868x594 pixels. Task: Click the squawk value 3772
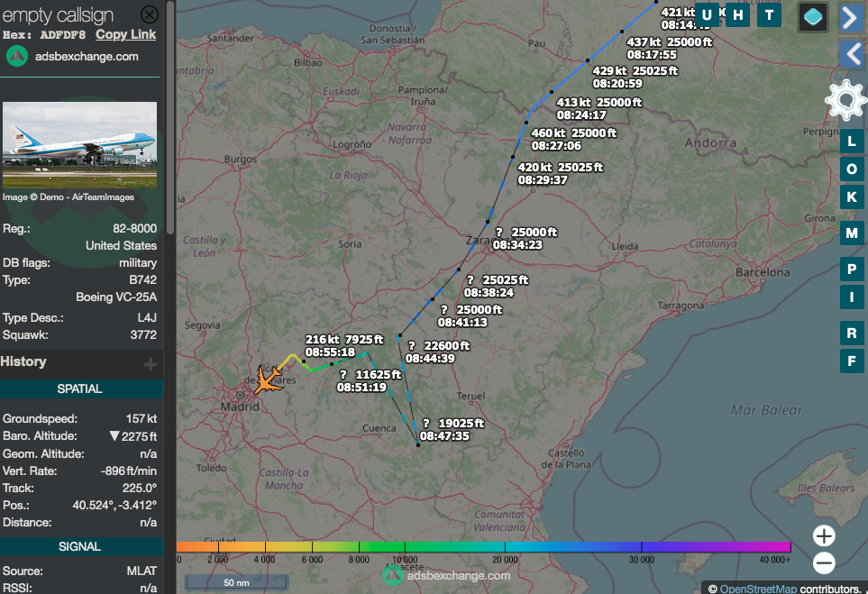pyautogui.click(x=143, y=335)
